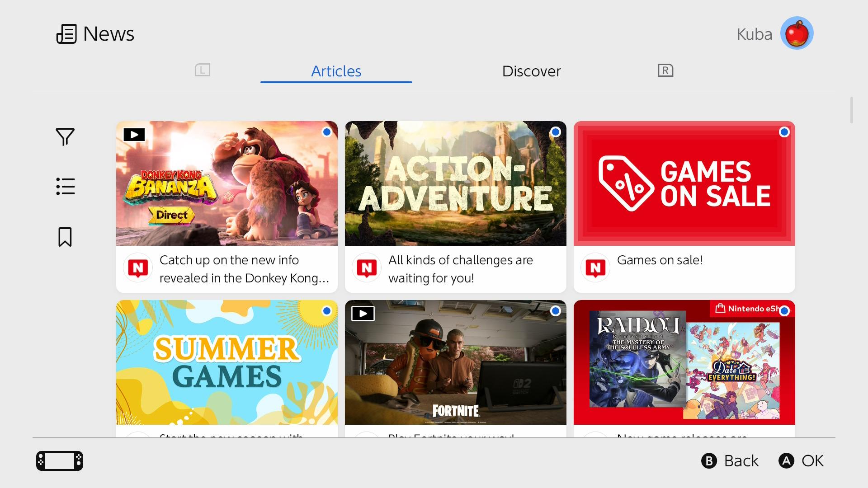Click the Kuba username label
The height and width of the screenshot is (488, 868).
pyautogui.click(x=755, y=34)
